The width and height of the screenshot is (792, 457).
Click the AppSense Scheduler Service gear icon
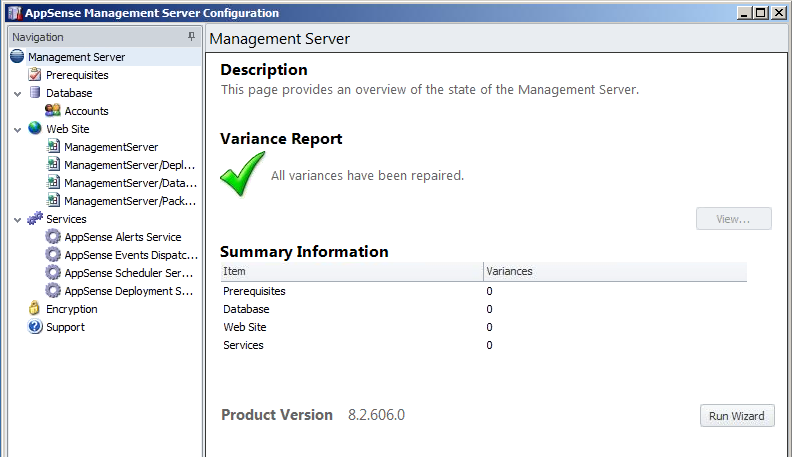(53, 273)
